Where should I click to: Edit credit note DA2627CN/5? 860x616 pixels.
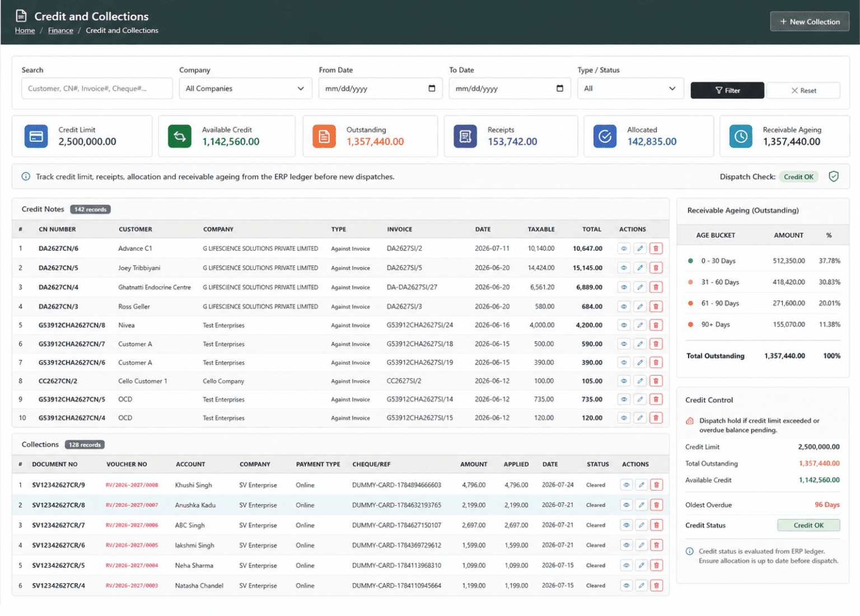(x=640, y=268)
